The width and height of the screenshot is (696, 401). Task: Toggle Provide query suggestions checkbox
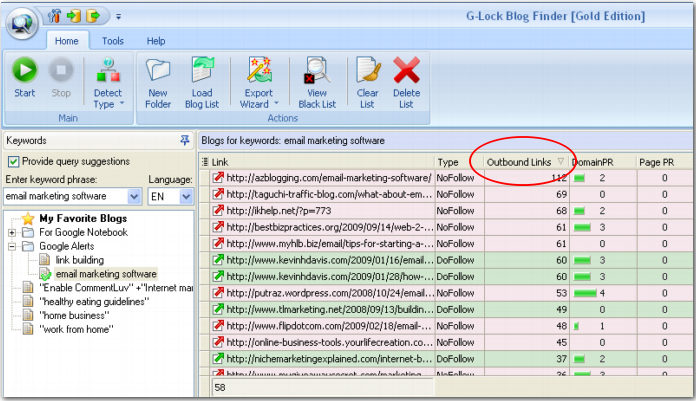coord(13,162)
